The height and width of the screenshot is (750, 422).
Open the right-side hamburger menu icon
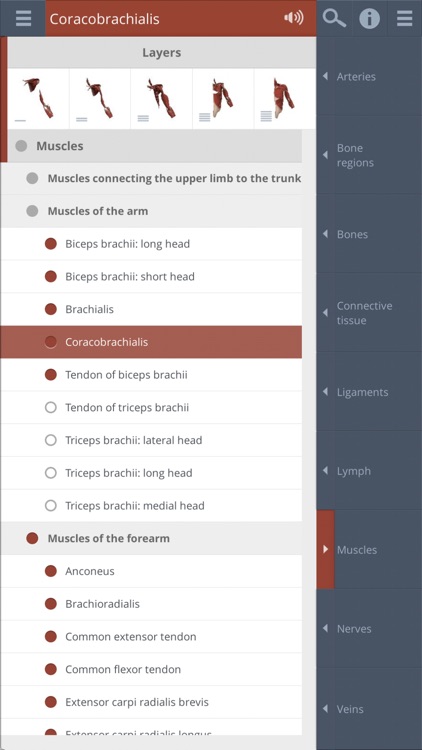405,18
